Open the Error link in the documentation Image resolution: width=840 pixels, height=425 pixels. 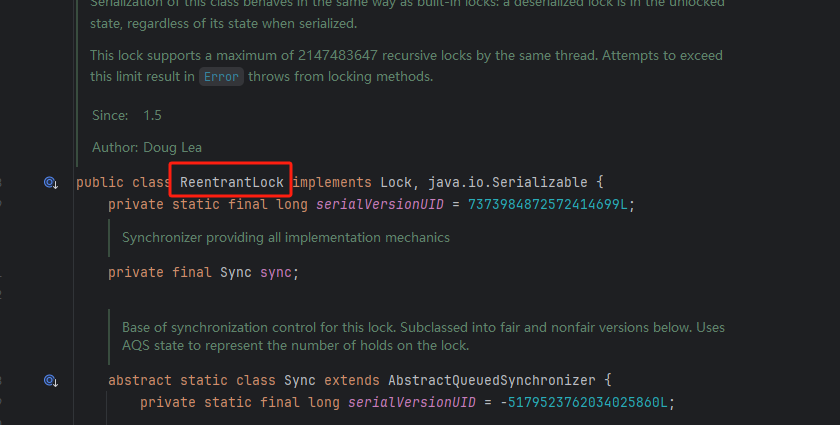pos(221,77)
